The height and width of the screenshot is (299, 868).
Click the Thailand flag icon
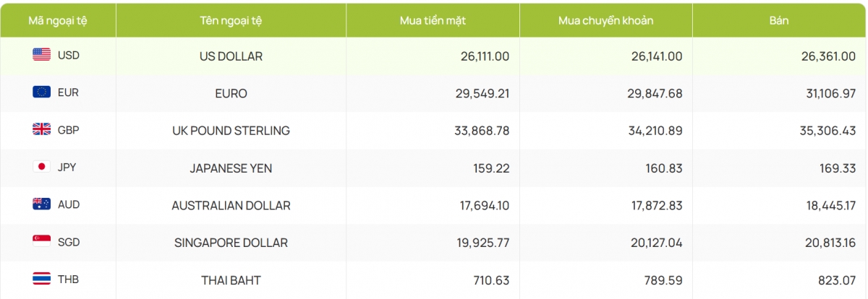point(41,279)
